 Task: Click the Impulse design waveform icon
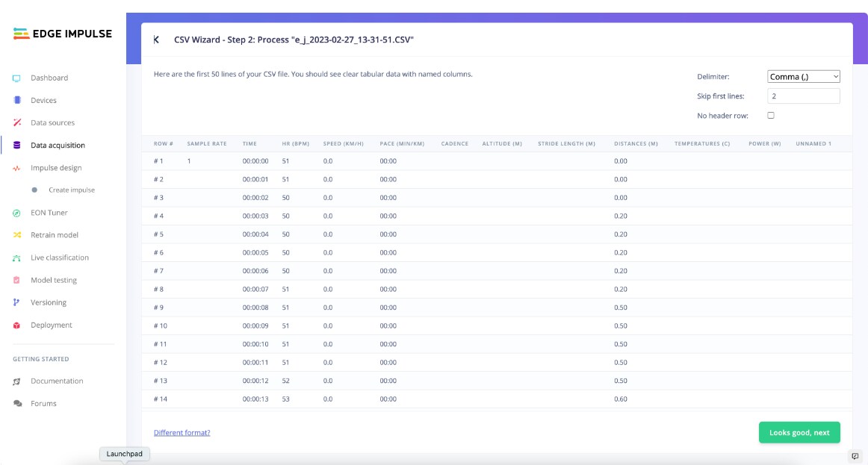tap(16, 168)
